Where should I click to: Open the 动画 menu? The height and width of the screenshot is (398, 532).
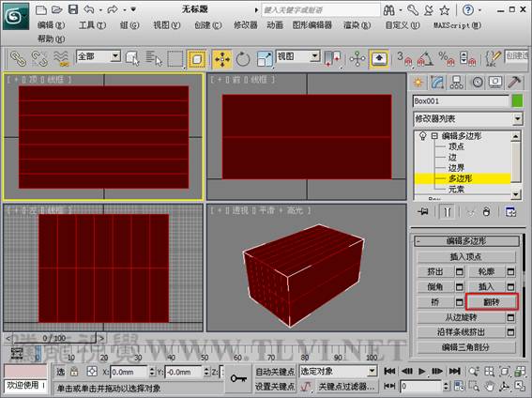pos(275,25)
